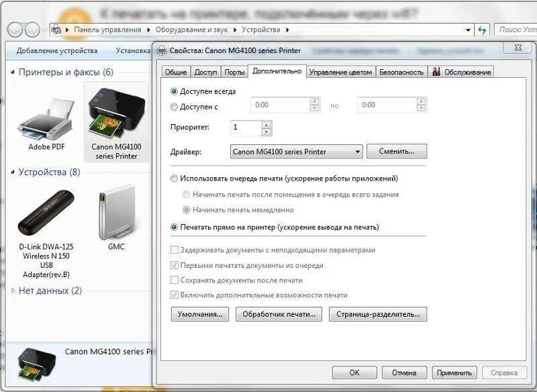
Task: Click 'Установка' in the Explorer toolbar
Action: pos(133,50)
